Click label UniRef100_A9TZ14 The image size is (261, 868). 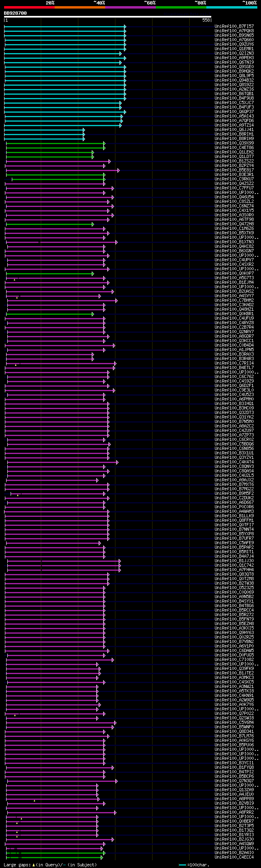tap(234, 125)
